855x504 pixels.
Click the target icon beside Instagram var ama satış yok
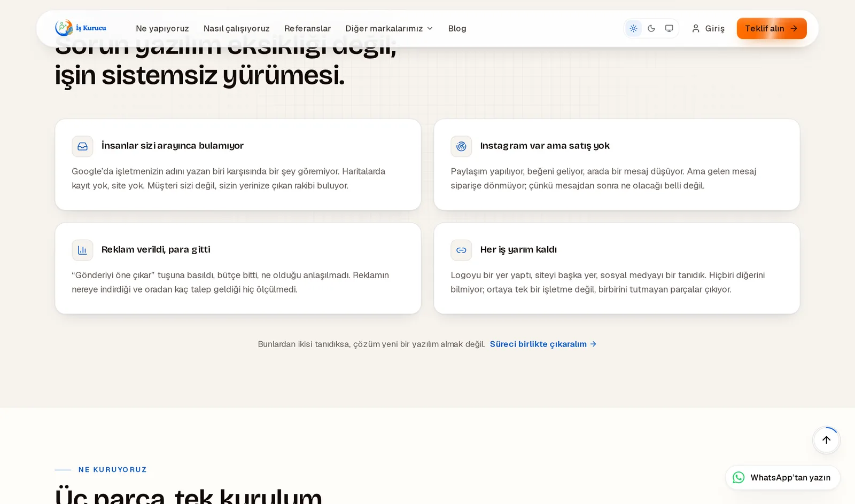coord(461,146)
